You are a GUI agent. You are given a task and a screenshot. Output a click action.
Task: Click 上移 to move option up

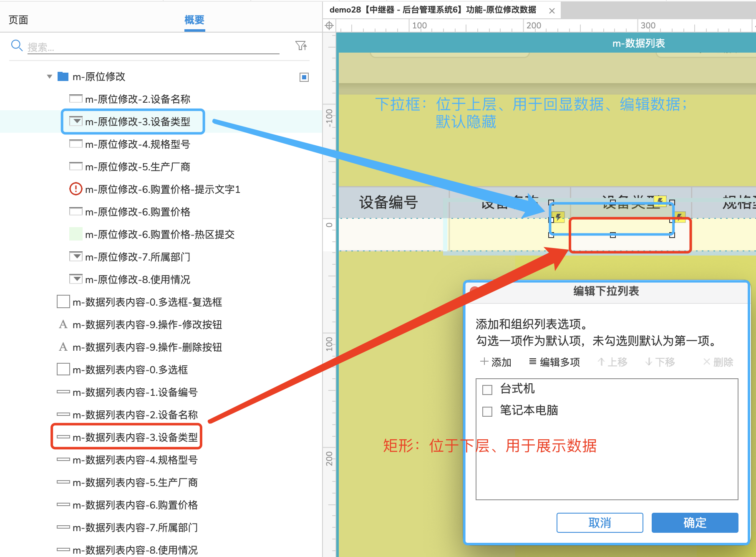(x=612, y=362)
